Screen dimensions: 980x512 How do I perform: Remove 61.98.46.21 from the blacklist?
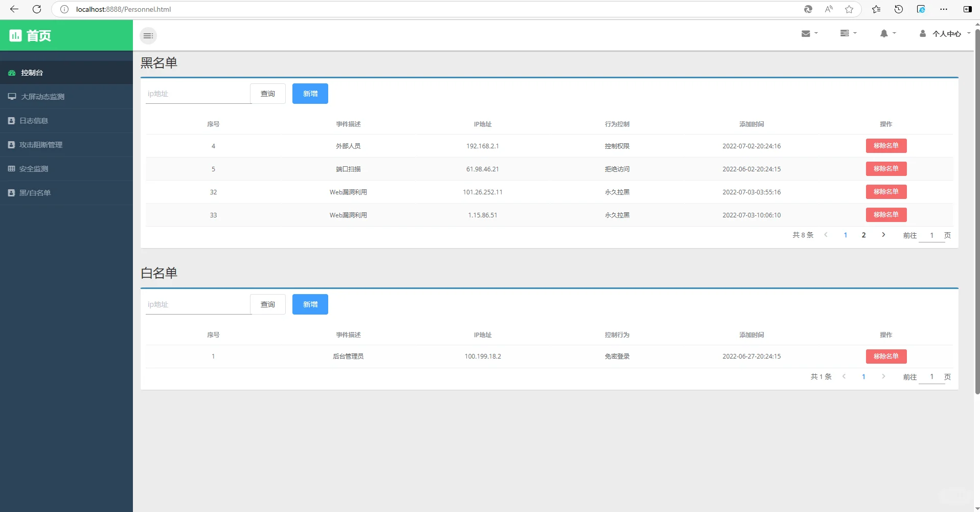coord(886,169)
